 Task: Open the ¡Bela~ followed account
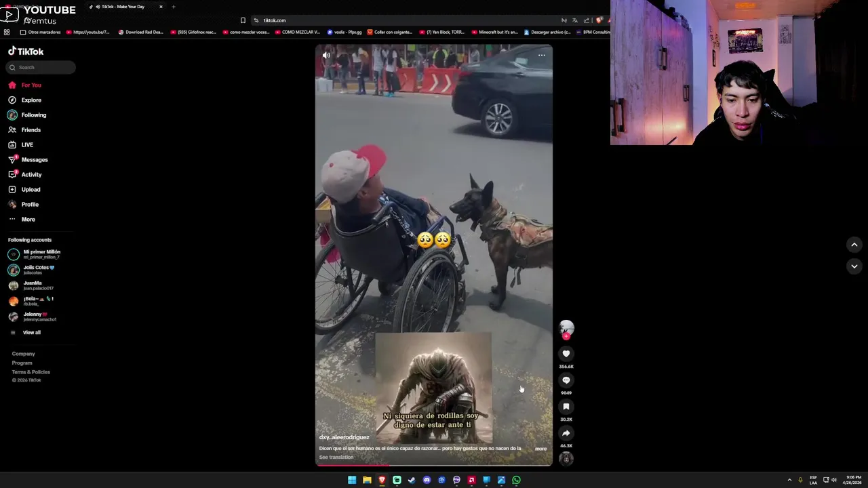pyautogui.click(x=31, y=301)
